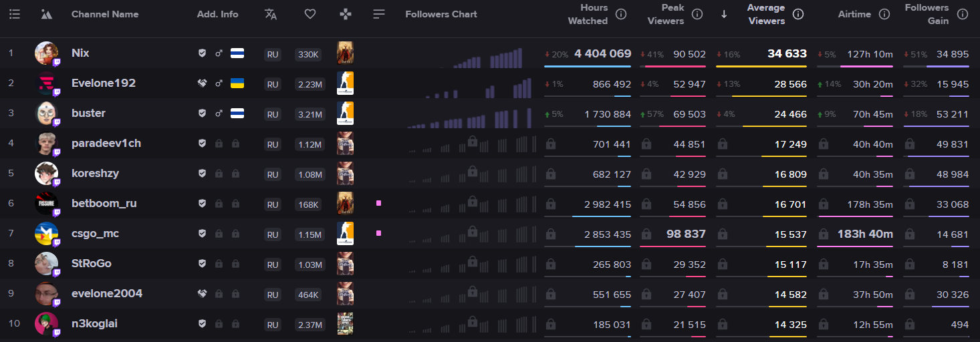Click the Hours Watched info icon
The height and width of the screenshot is (342, 980).
coord(621,14)
